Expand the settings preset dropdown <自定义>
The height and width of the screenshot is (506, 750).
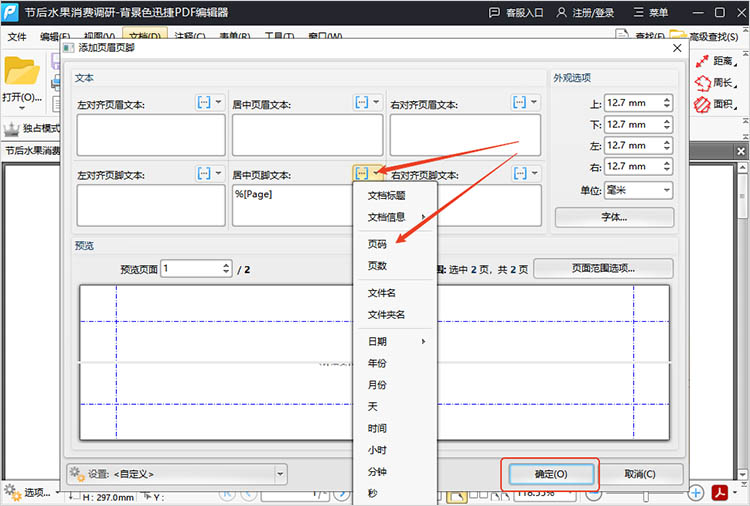[x=280, y=473]
